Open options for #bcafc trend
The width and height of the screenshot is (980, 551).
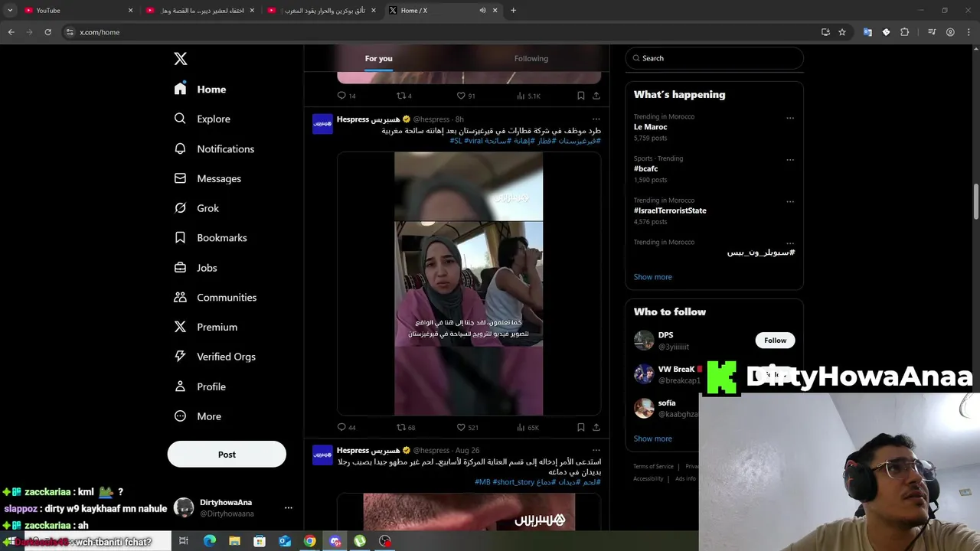click(x=790, y=160)
